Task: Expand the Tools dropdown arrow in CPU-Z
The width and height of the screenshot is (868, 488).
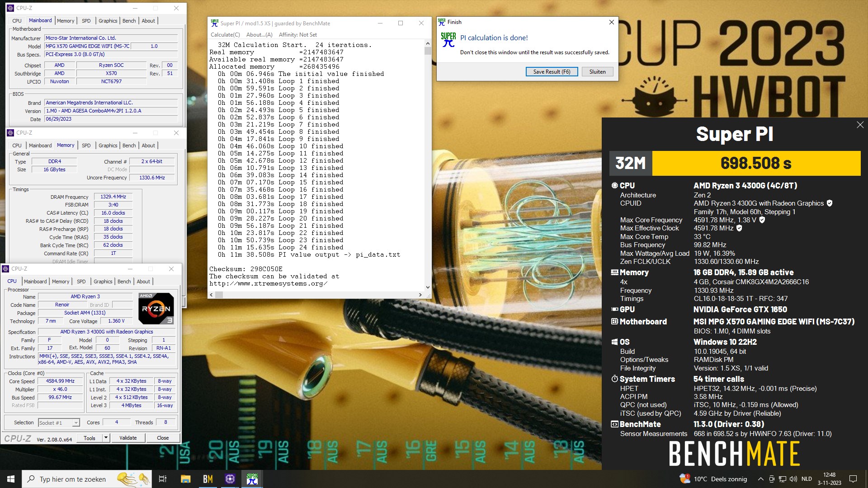Action: [x=106, y=438]
